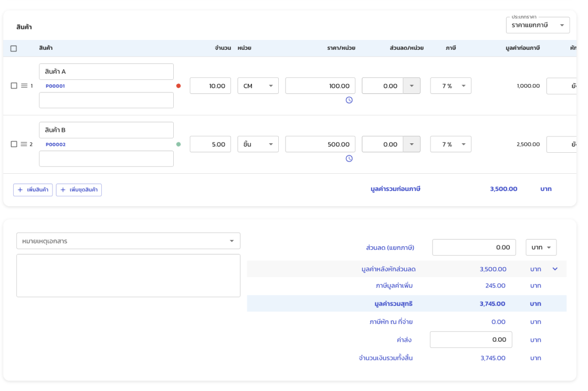Click red stock status dot for สินค้า A

tap(178, 86)
